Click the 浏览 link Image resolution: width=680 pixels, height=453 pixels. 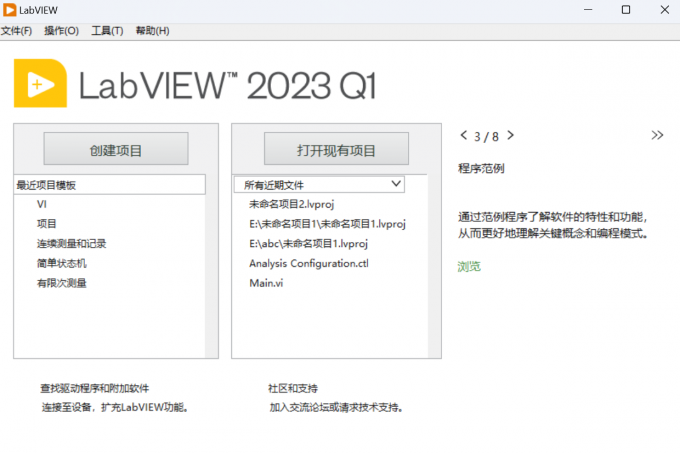coord(469,266)
